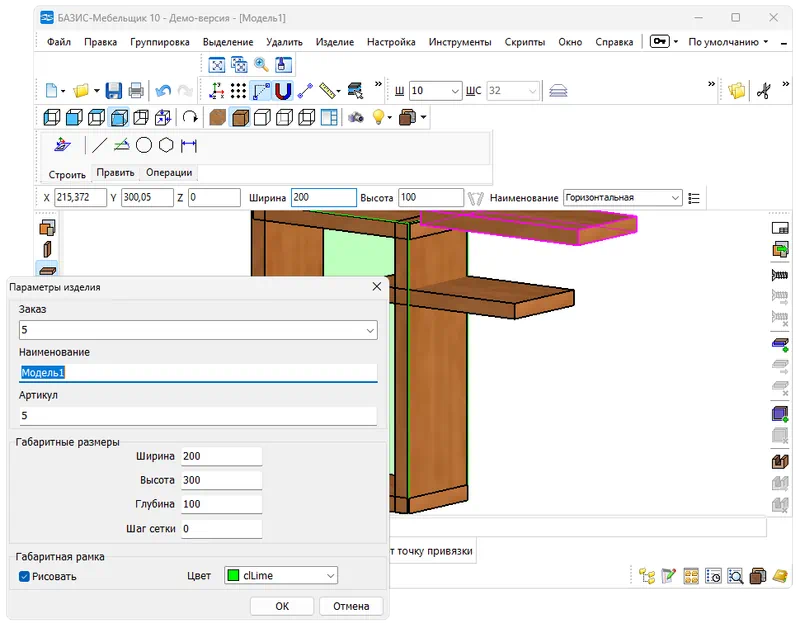Viewport: 800px width, 628px height.
Task: Undo the last action
Action: (x=163, y=91)
